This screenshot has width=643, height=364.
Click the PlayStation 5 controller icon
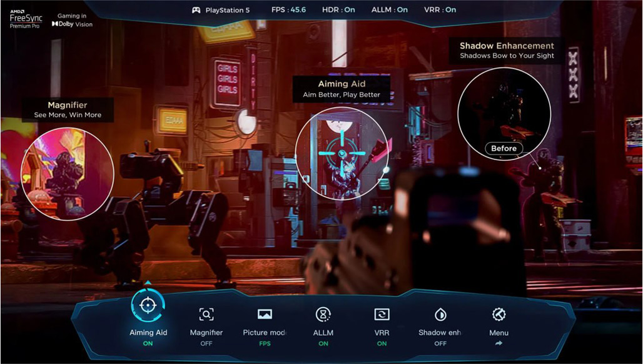[x=196, y=10]
